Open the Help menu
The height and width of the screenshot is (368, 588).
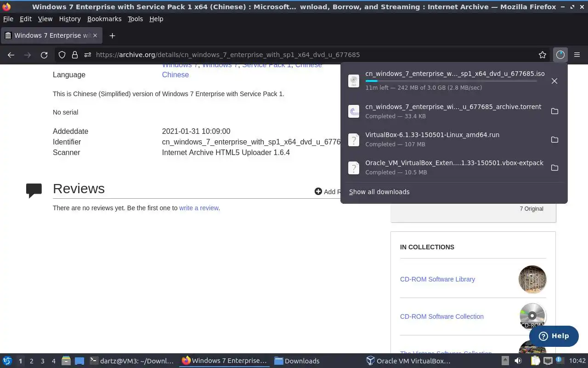point(156,19)
